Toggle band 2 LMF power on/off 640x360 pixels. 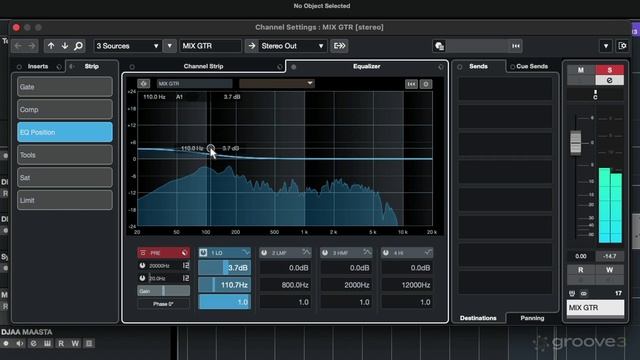264,253
